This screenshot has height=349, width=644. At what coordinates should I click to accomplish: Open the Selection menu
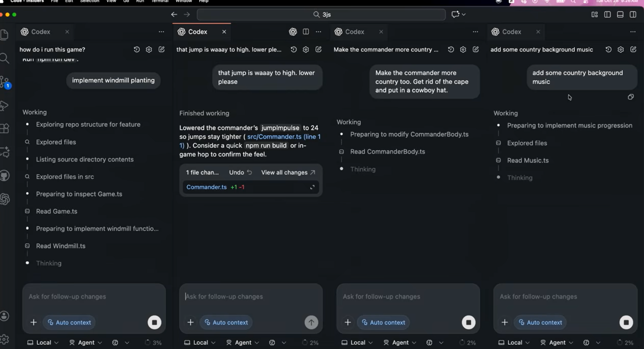click(89, 1)
